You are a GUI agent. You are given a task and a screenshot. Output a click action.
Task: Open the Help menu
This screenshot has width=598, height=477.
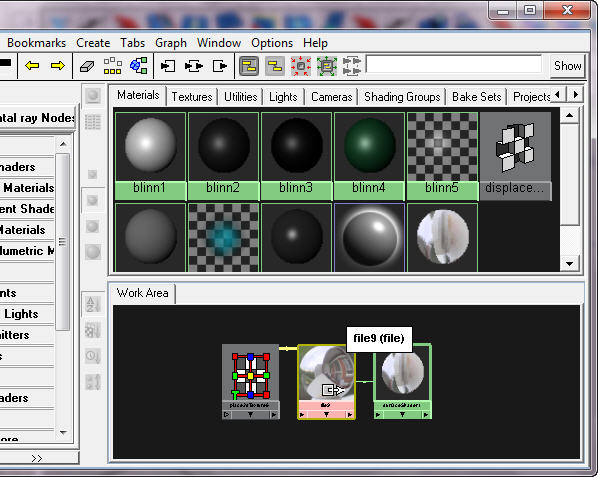[x=315, y=43]
